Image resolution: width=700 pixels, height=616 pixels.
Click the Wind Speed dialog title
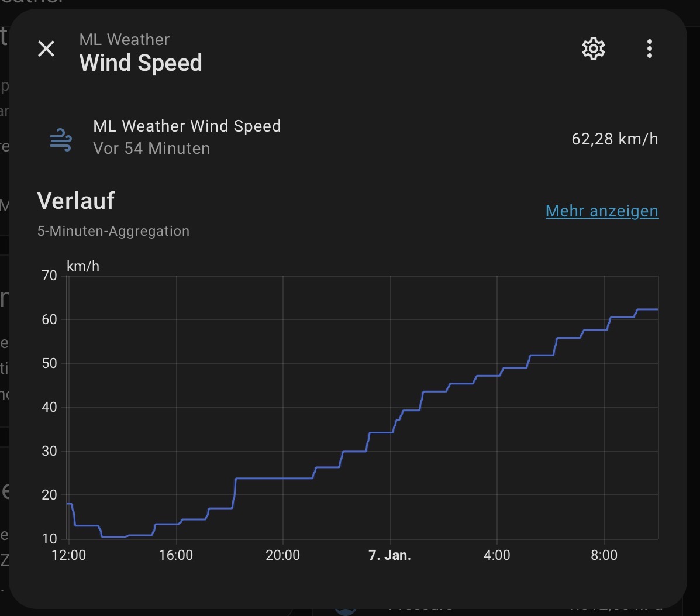140,63
